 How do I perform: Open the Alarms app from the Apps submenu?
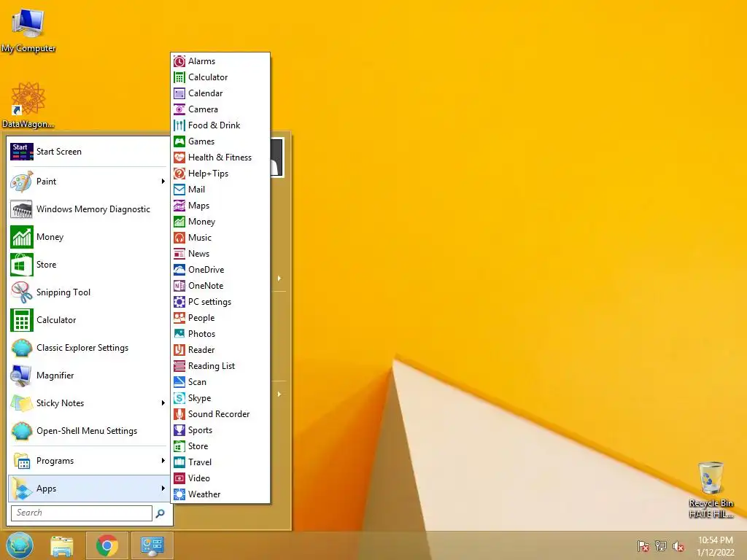(x=220, y=61)
